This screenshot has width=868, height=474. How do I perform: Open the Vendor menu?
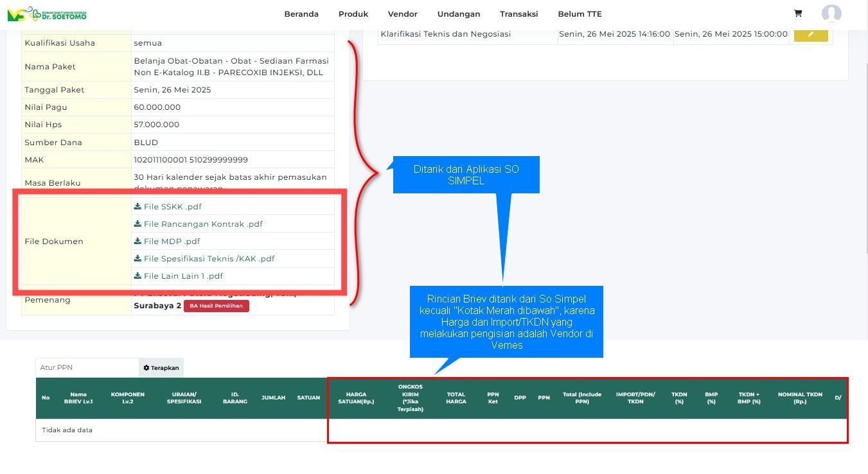click(x=403, y=14)
